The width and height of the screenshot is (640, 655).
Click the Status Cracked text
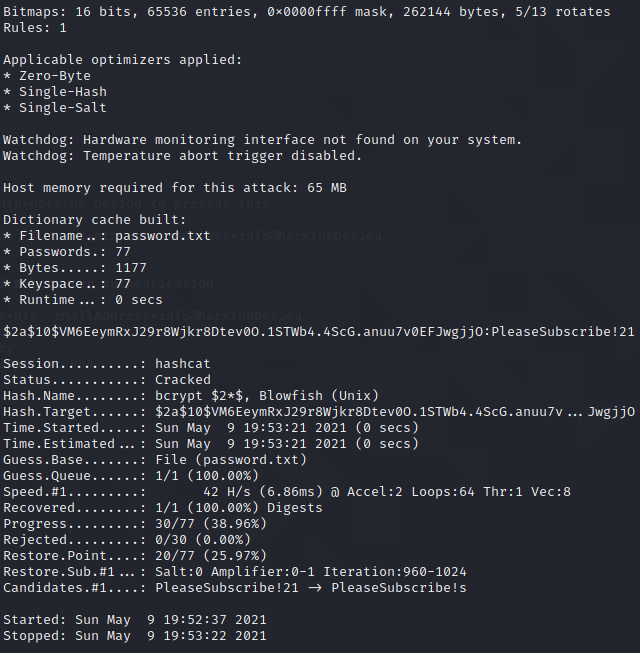[x=183, y=380]
